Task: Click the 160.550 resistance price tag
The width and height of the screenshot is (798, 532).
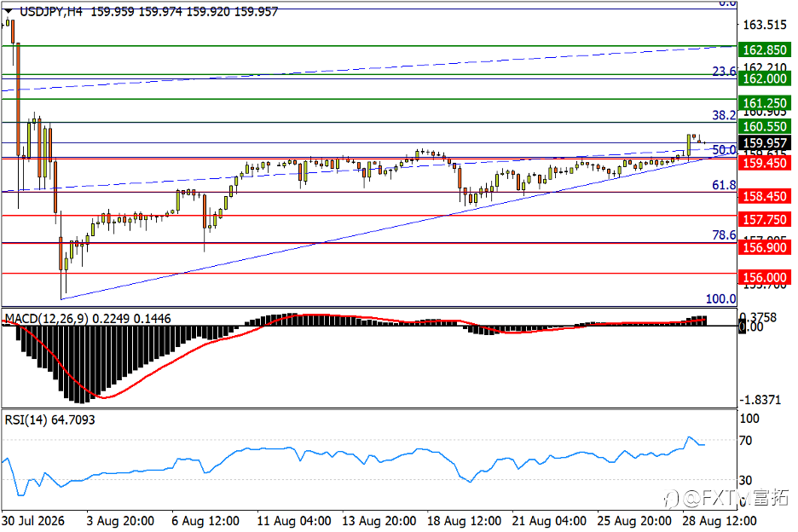Action: 765,126
